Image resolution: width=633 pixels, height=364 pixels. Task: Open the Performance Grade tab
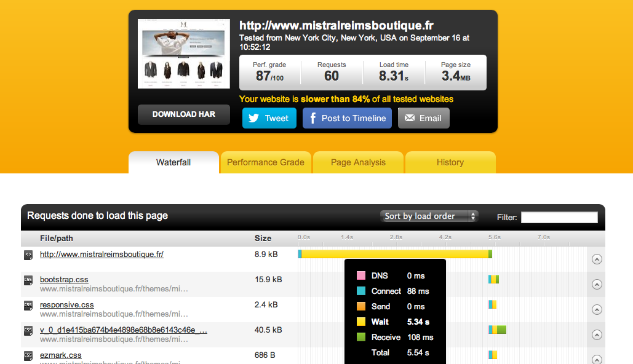click(x=266, y=162)
